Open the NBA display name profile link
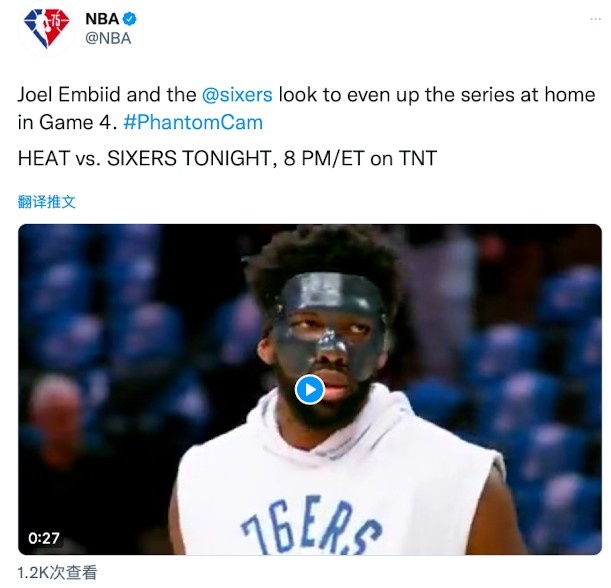Screen dimensions: 611x588 pyautogui.click(x=102, y=19)
